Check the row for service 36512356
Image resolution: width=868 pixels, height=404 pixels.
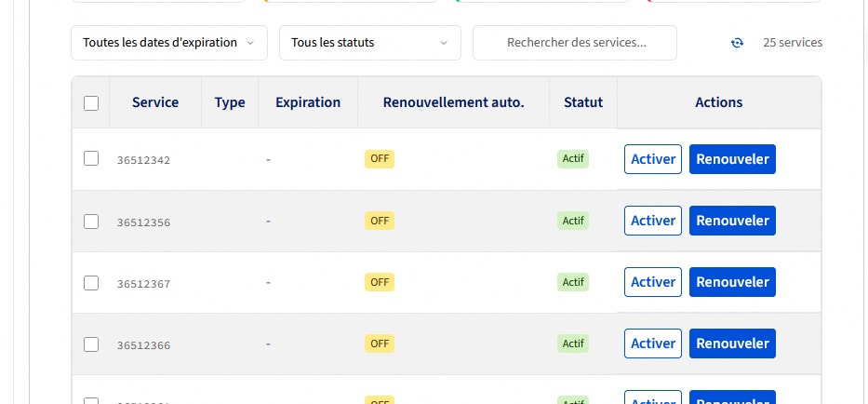tap(91, 221)
